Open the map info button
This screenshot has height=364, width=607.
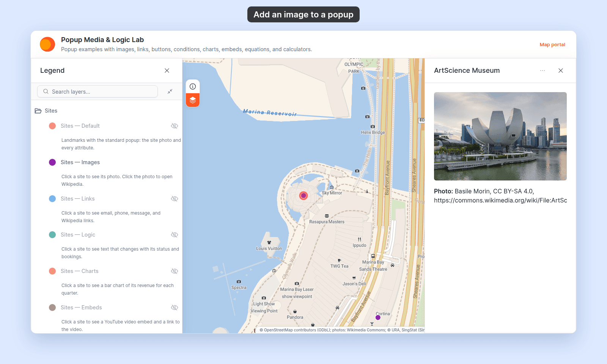(193, 86)
